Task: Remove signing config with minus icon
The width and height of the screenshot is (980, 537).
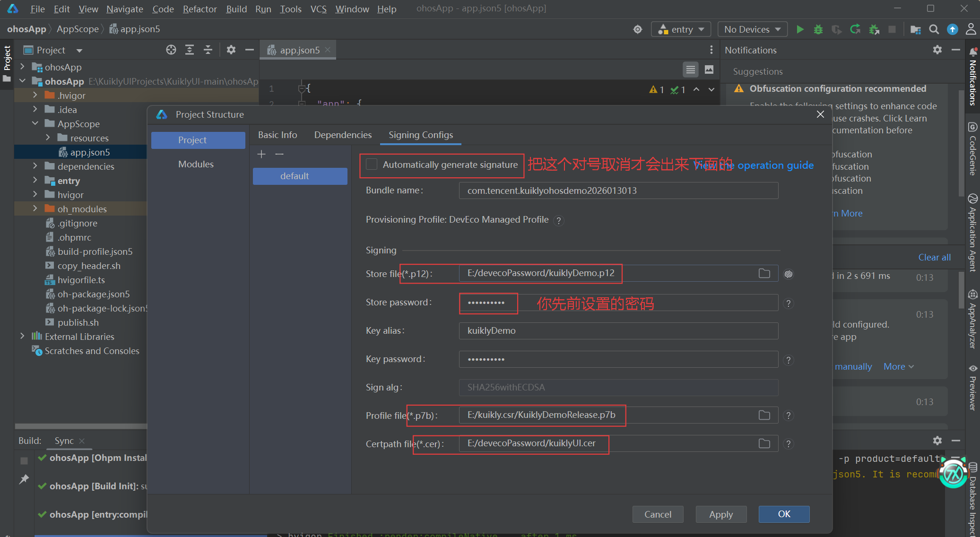Action: coord(279,154)
